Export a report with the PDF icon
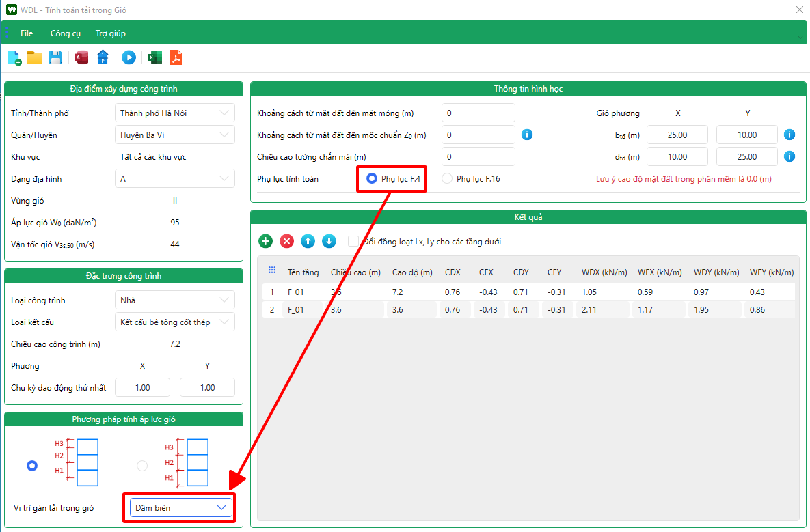The image size is (810, 532). (x=176, y=57)
